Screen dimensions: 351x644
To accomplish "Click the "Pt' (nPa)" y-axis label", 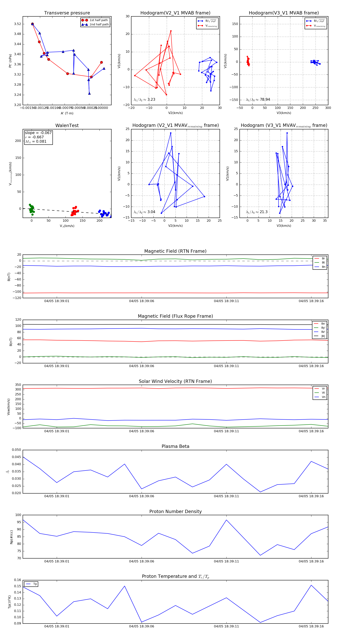I will pos(10,61).
